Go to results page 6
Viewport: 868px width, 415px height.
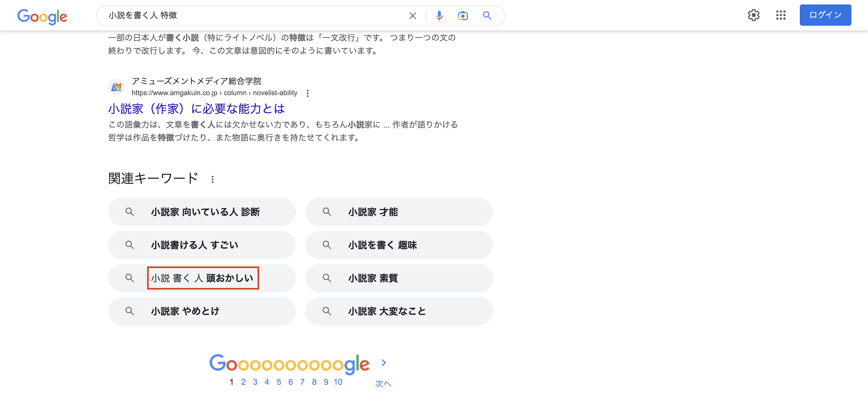click(x=291, y=382)
